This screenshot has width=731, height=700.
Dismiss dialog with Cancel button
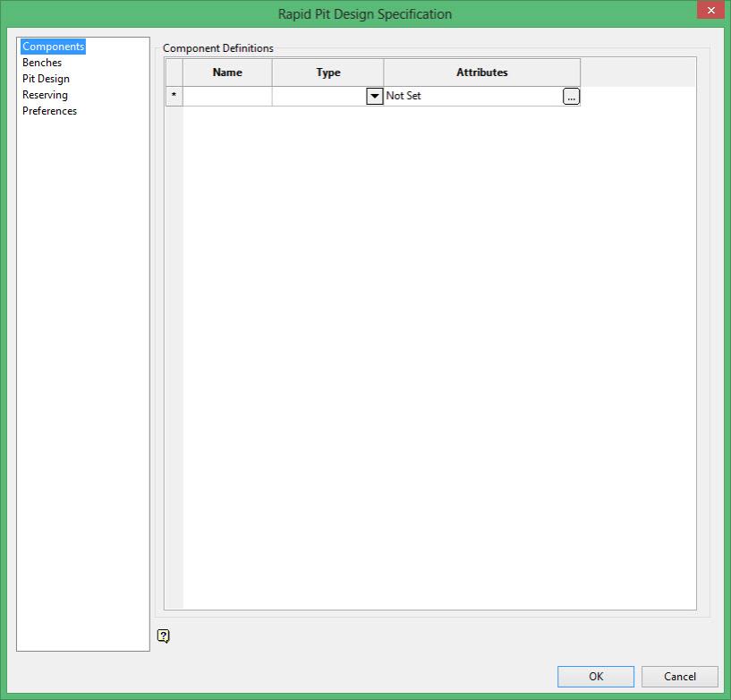coord(680,676)
